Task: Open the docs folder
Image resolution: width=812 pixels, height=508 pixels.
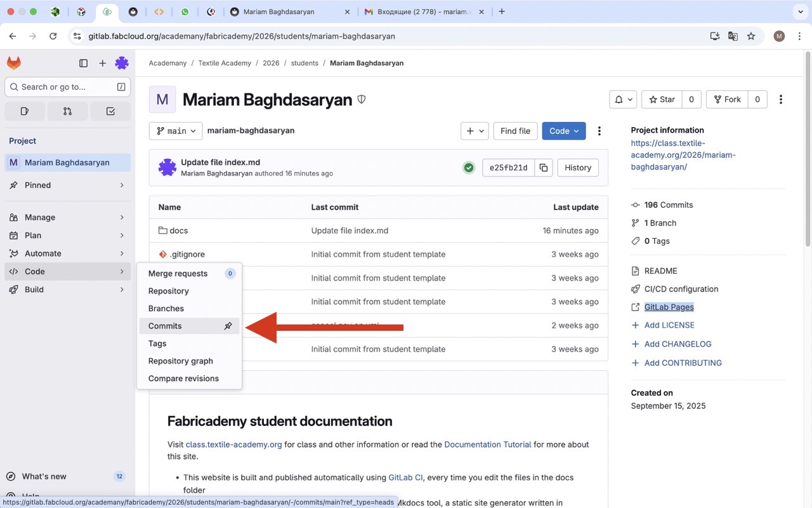Action: click(x=178, y=231)
